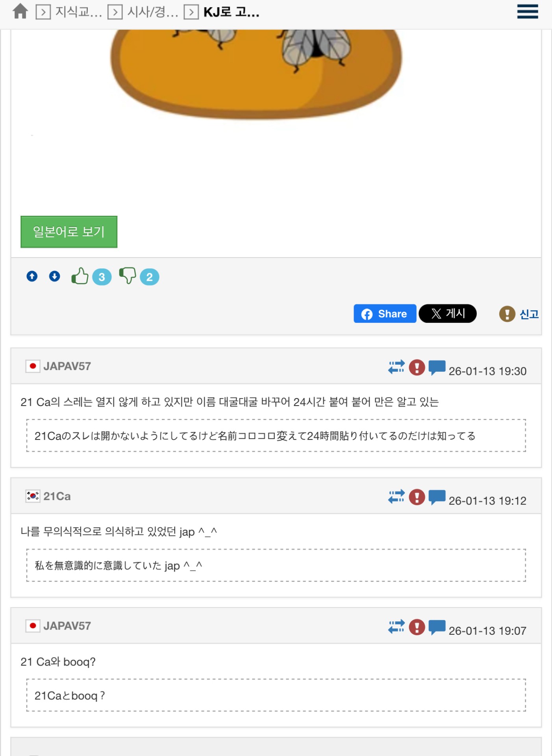Toggle translation on the 19:07 JAPAV57 comment
This screenshot has height=756, width=552.
click(x=396, y=627)
